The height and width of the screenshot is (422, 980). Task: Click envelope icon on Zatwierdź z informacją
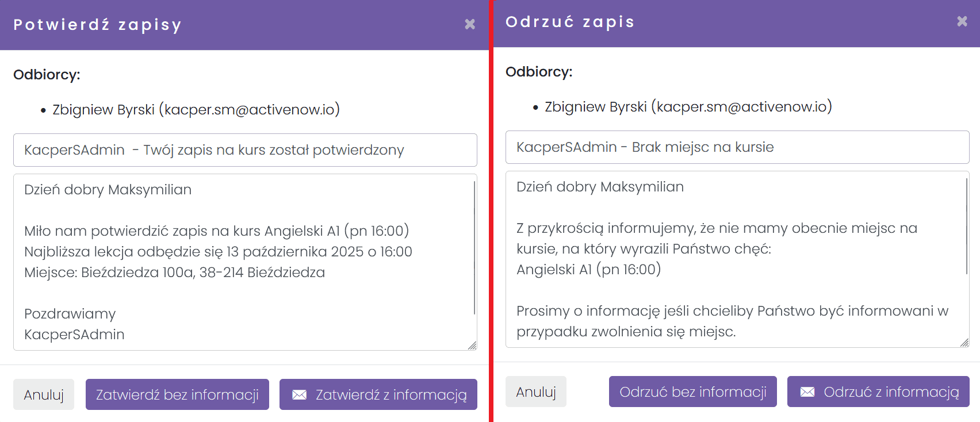tap(299, 395)
